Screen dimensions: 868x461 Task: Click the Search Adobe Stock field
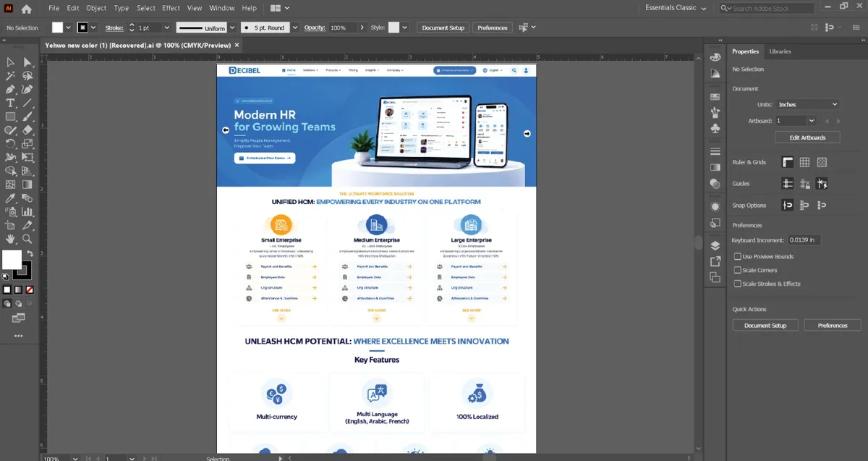(x=767, y=8)
